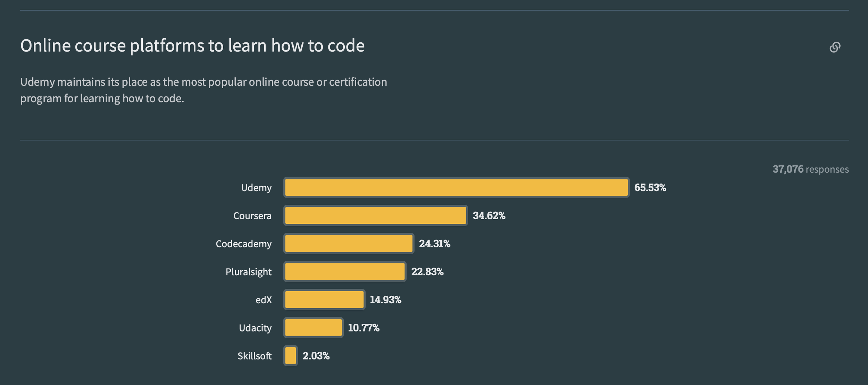Viewport: 868px width, 385px height.
Task: Click the edX bar
Action: point(324,300)
